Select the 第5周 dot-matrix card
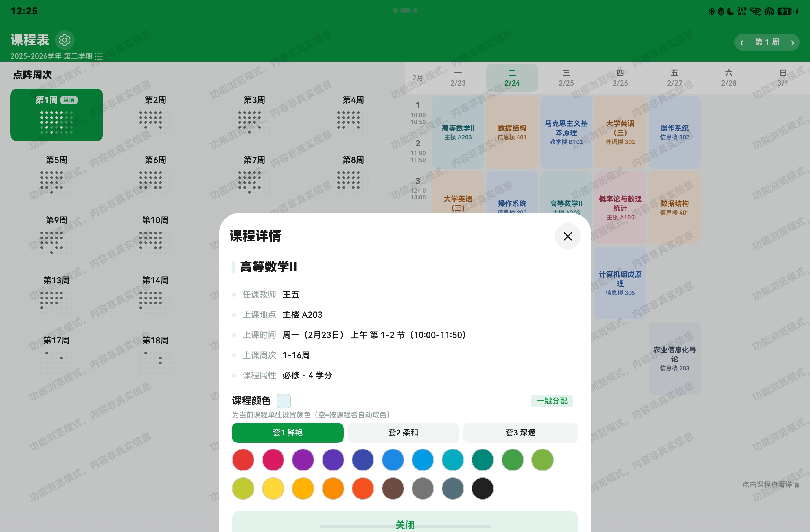The height and width of the screenshot is (532, 810). [x=56, y=175]
